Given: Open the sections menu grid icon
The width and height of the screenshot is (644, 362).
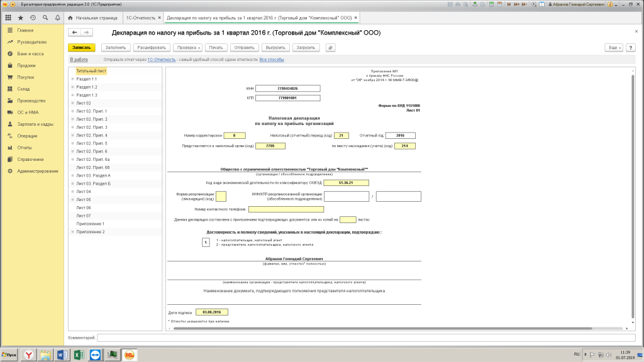Looking at the screenshot, I should pos(8,18).
